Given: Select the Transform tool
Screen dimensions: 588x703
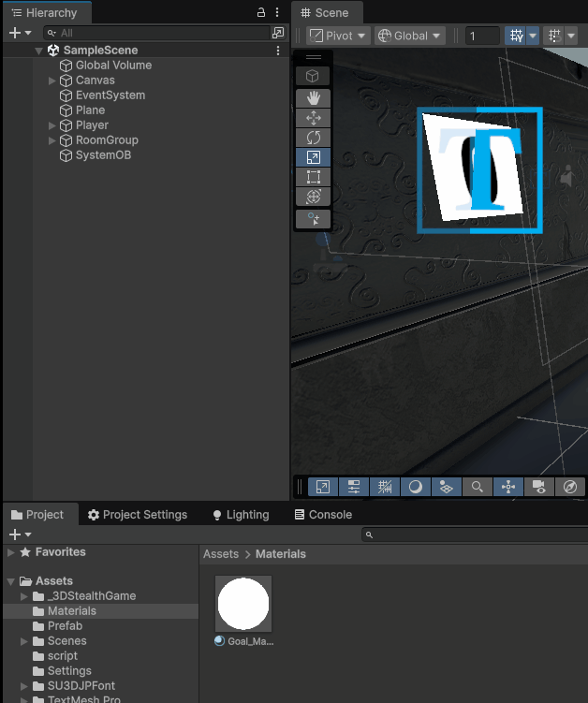Looking at the screenshot, I should 313,197.
